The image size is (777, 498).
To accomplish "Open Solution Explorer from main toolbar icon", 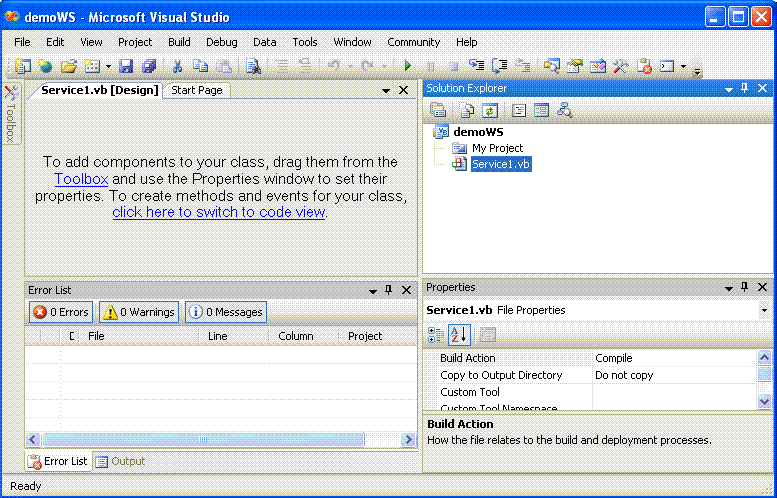I will [x=552, y=66].
